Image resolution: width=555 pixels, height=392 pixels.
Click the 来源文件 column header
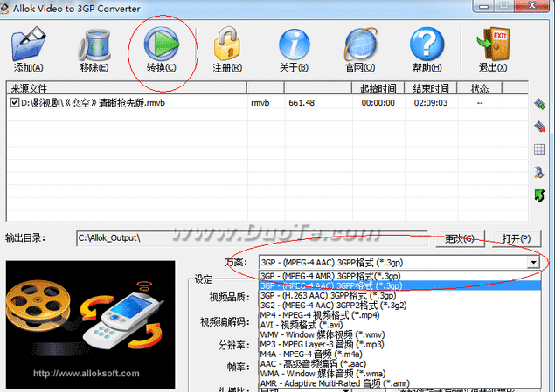pos(127,88)
